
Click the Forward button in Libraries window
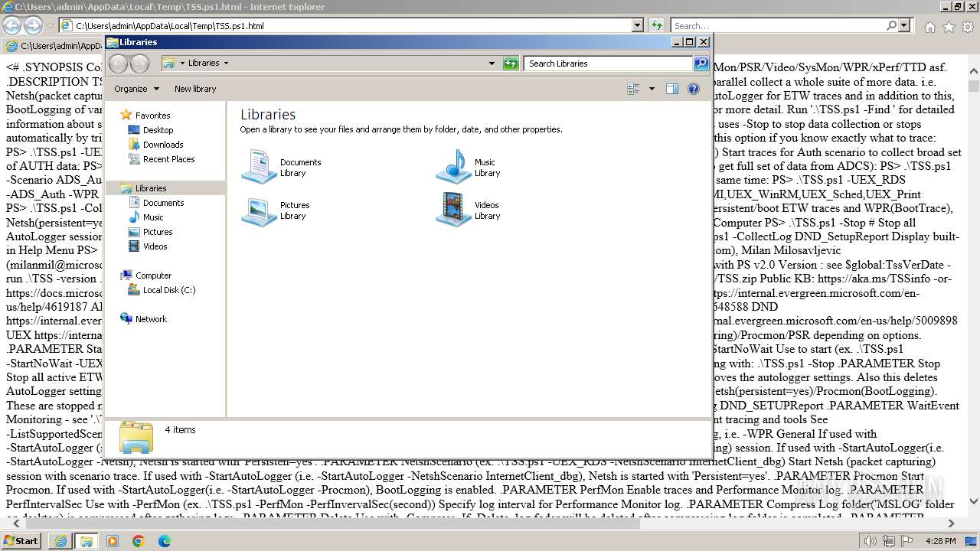point(139,64)
